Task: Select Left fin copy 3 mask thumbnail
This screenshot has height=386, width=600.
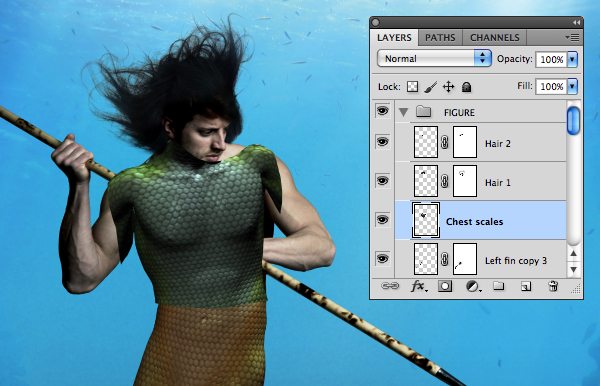Action: click(465, 259)
